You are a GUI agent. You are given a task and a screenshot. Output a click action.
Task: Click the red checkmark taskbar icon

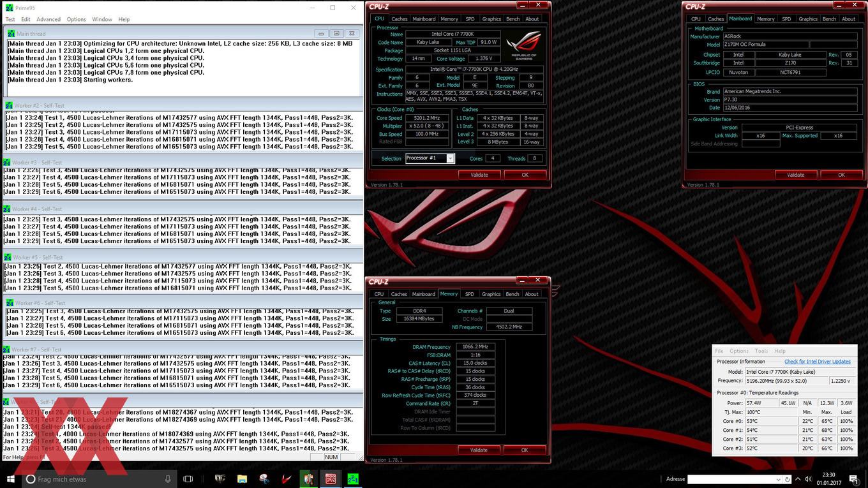[x=287, y=479]
